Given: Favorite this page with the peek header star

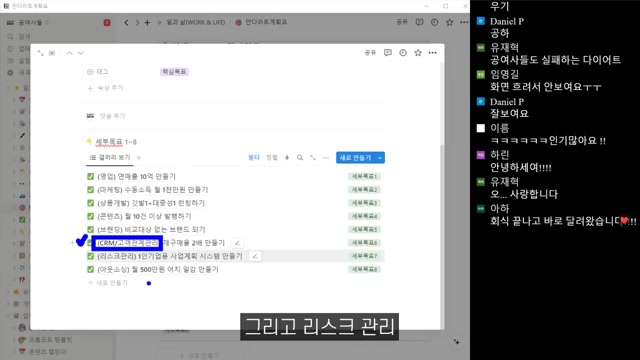Looking at the screenshot, I should [x=418, y=53].
